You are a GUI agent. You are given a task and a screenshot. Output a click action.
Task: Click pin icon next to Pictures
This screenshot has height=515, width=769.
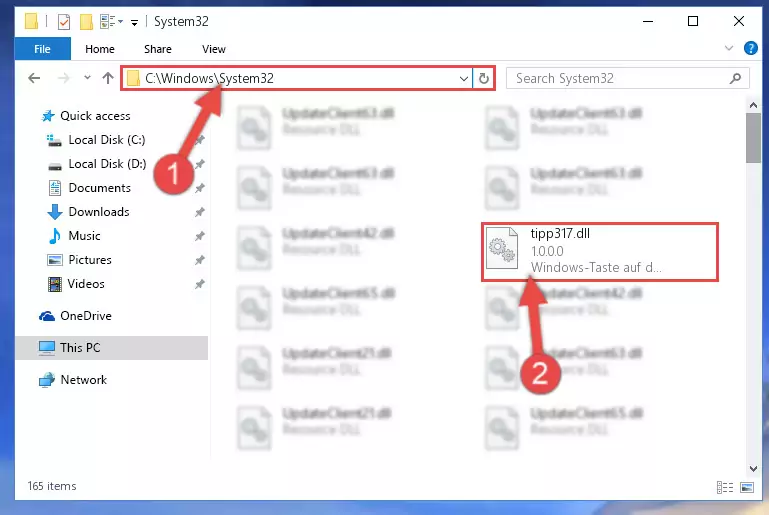click(200, 260)
